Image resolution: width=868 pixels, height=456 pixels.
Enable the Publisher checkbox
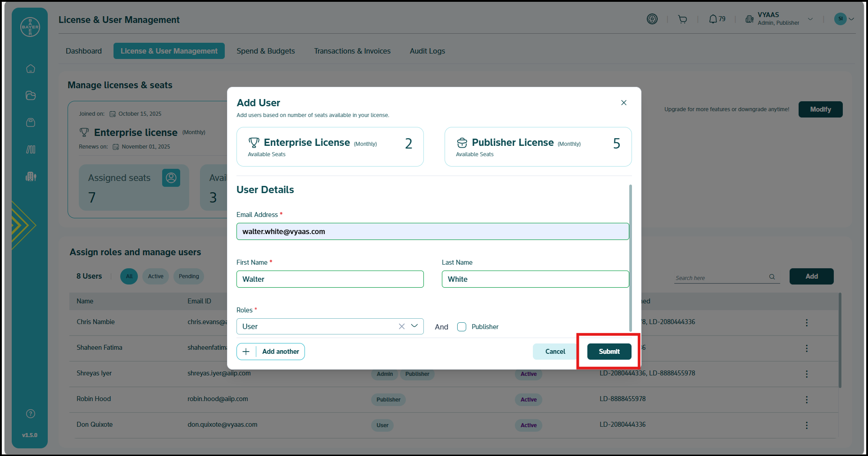click(462, 327)
